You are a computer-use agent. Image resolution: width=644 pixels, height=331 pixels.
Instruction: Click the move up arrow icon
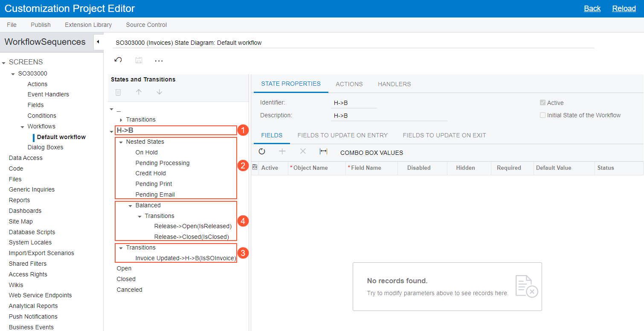139,92
